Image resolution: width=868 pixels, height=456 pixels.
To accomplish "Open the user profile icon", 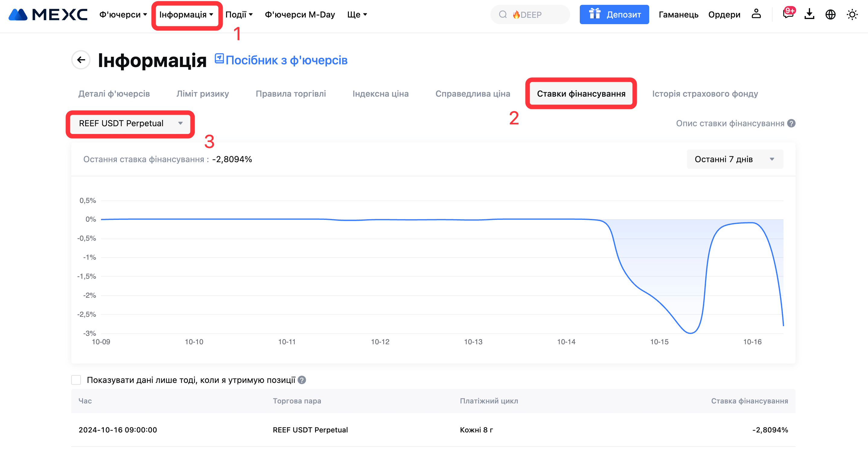I will click(x=756, y=14).
